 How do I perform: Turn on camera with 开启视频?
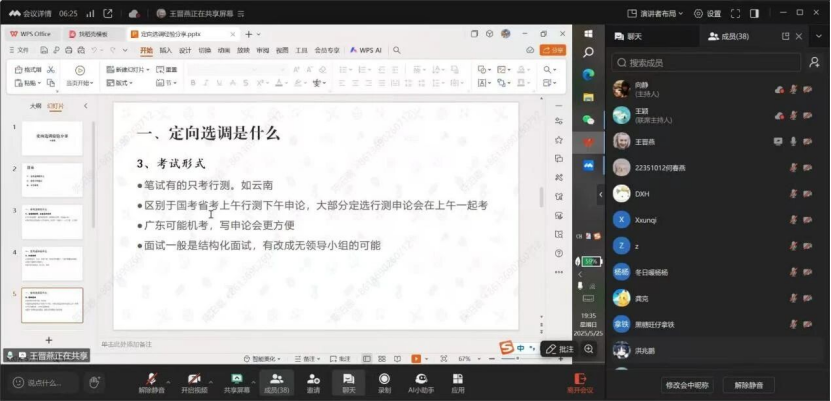(194, 378)
